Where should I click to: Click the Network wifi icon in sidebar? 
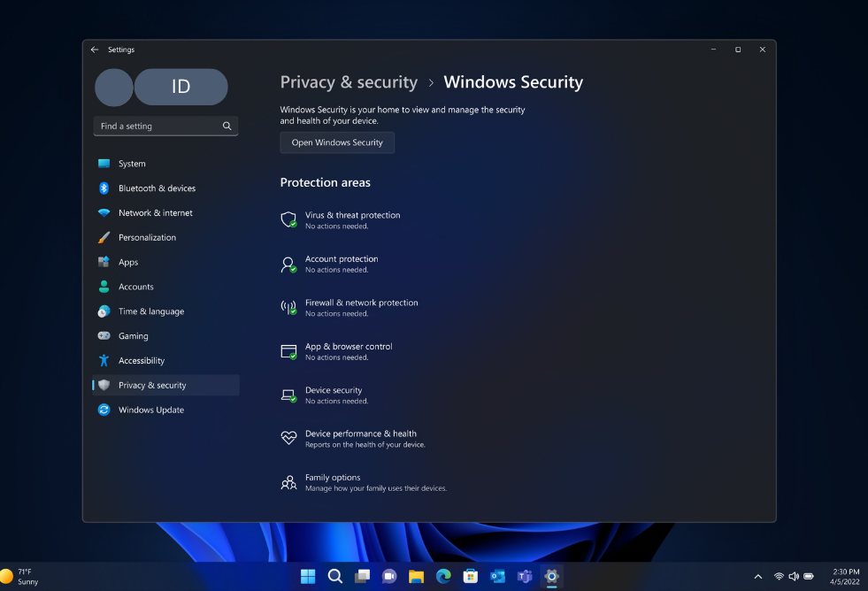(104, 212)
